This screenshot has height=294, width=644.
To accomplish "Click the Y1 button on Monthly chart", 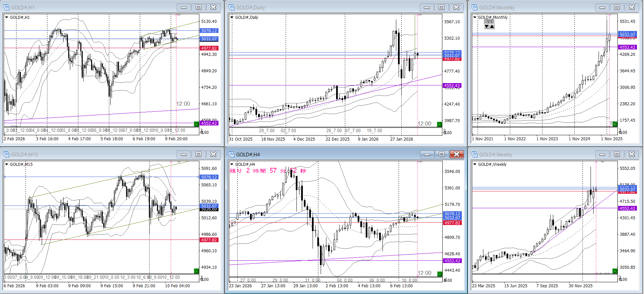I will (489, 22).
